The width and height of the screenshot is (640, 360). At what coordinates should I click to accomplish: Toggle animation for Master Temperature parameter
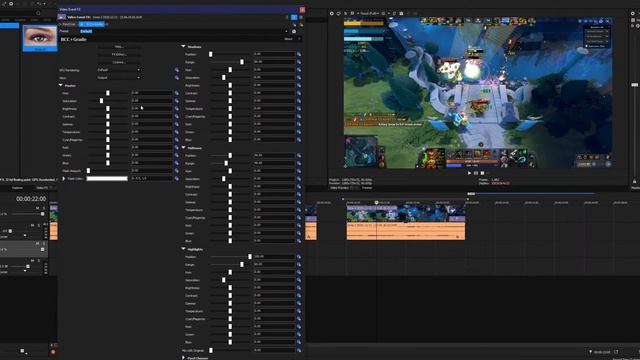pyautogui.click(x=177, y=132)
